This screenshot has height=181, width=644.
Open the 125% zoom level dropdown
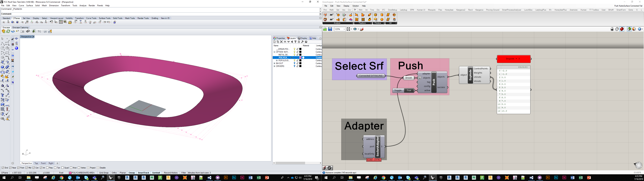(x=344, y=29)
